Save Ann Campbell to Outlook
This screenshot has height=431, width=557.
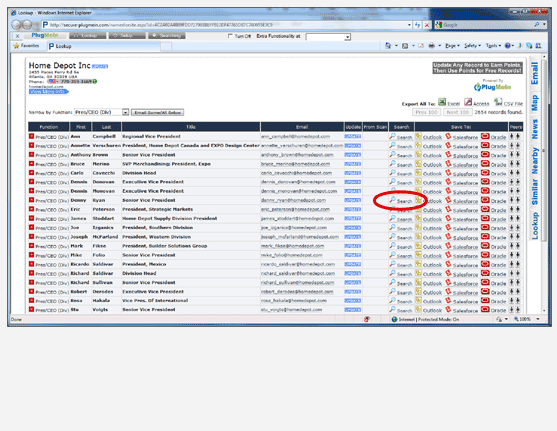click(x=429, y=137)
